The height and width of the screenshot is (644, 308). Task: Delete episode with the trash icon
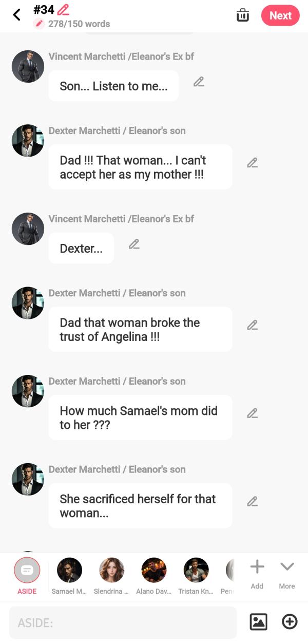[243, 15]
